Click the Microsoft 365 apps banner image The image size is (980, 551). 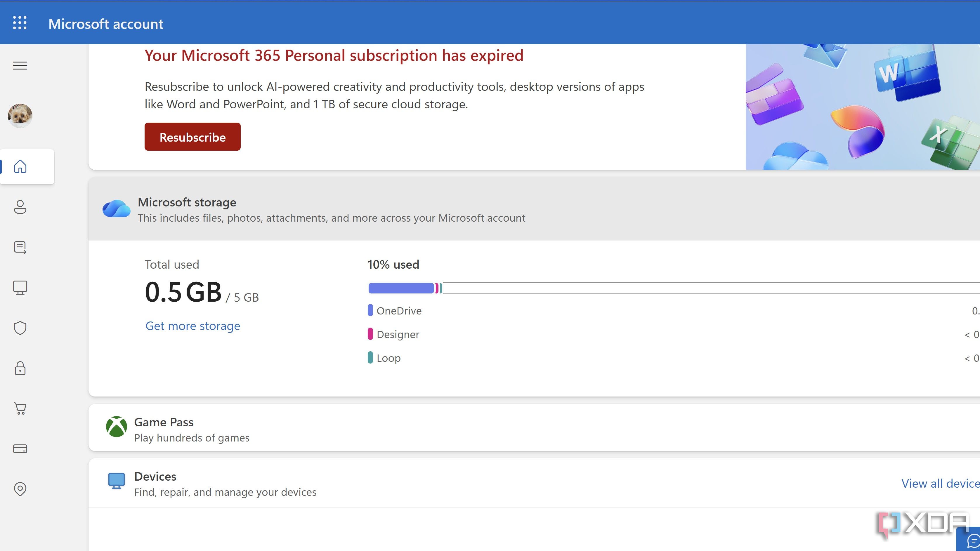863,107
